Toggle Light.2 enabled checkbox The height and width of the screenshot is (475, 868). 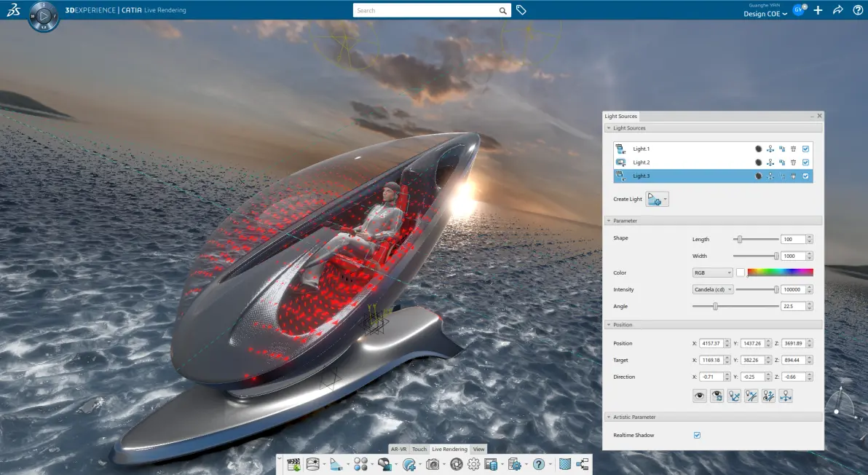805,162
